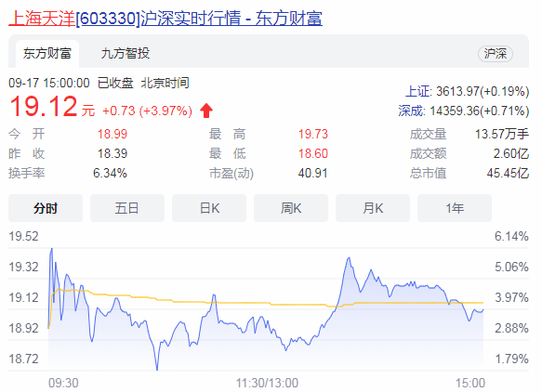The height and width of the screenshot is (392, 542).
Task: Click the current price 19.12
Action: 43,107
